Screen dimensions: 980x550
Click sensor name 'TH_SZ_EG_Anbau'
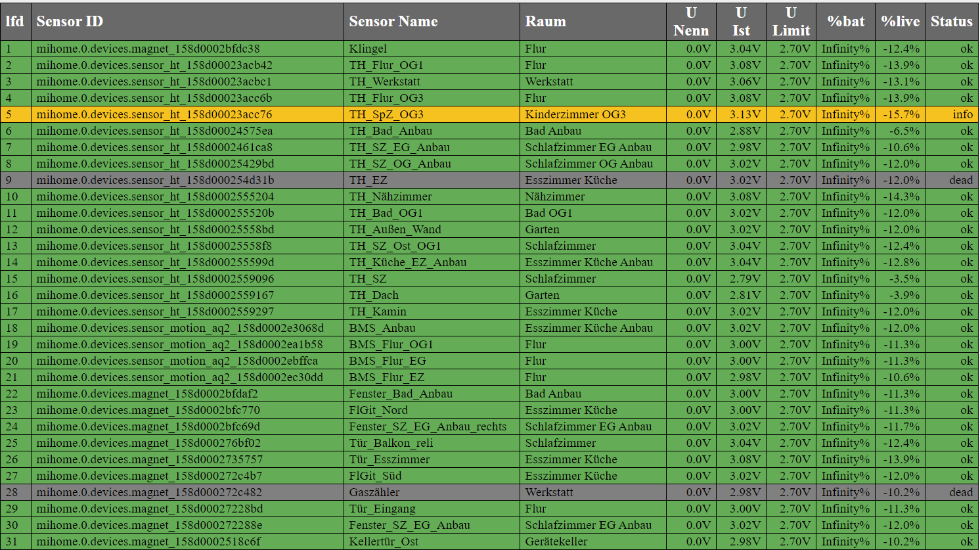(399, 147)
